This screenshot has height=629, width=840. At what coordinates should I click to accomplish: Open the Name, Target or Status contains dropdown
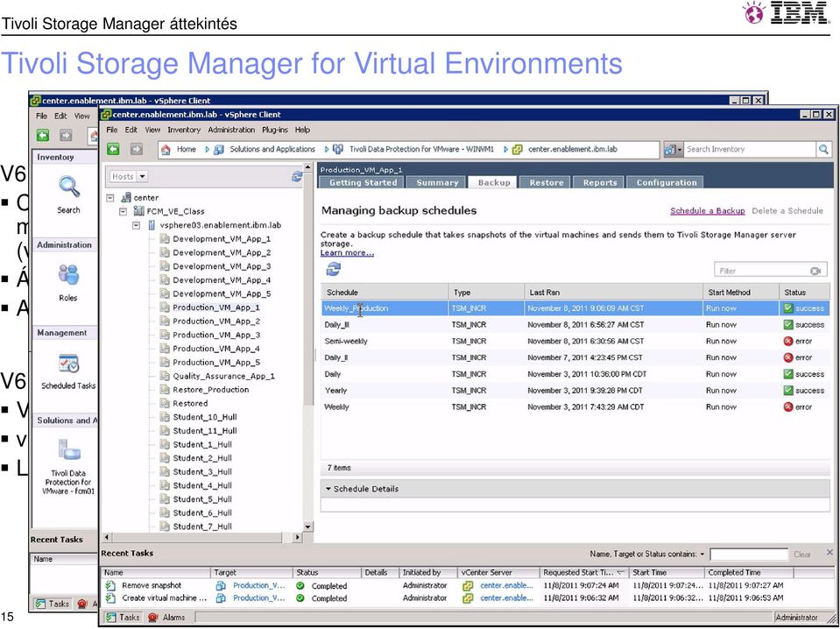(x=702, y=554)
